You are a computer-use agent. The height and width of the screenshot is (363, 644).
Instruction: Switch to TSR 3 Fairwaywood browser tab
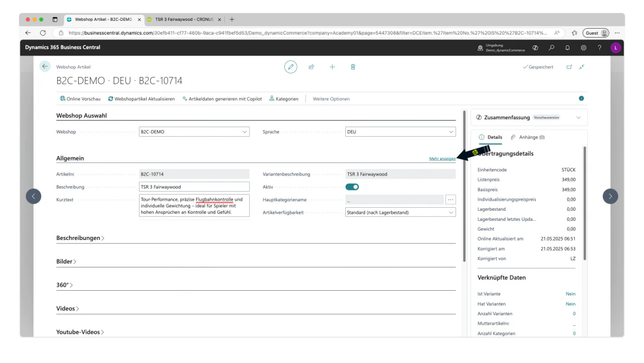tap(184, 19)
